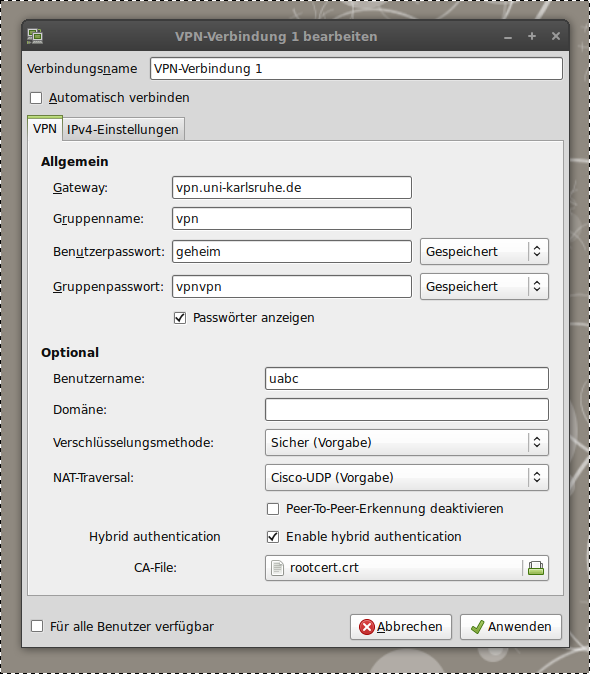Check Für alle Benutzer verfügbar
Image resolution: width=590 pixels, height=674 pixels.
click(x=37, y=626)
